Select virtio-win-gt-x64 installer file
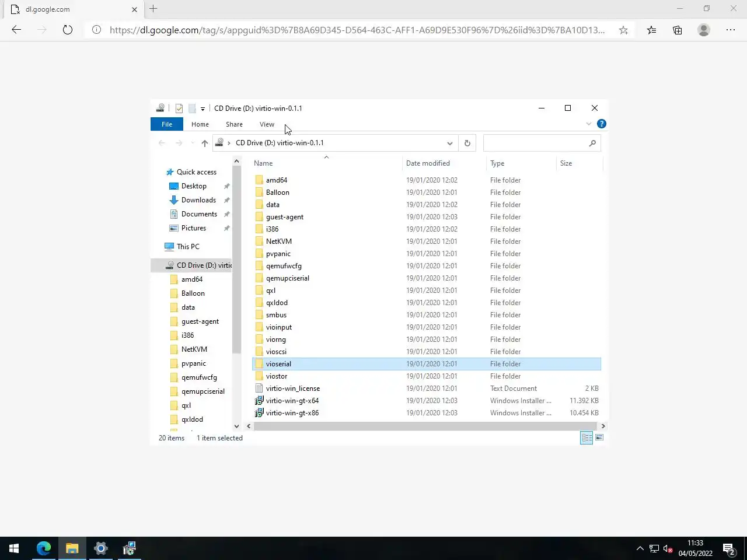Screen dimensions: 747x560 point(292,401)
